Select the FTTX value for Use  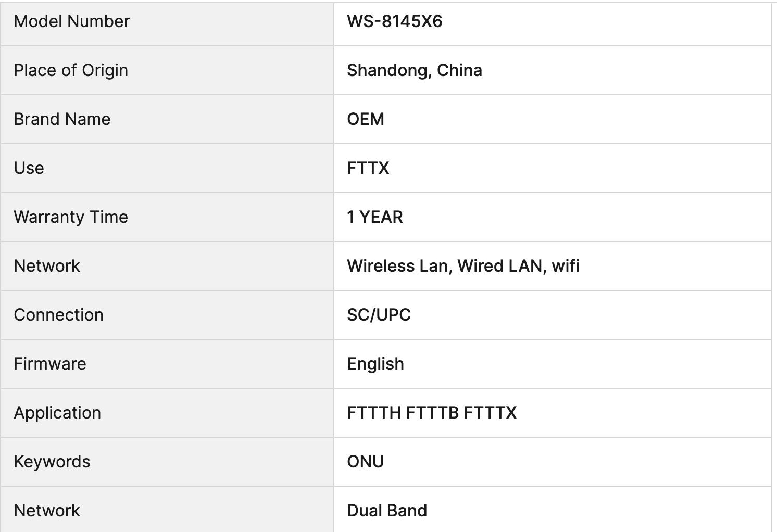[x=368, y=168]
